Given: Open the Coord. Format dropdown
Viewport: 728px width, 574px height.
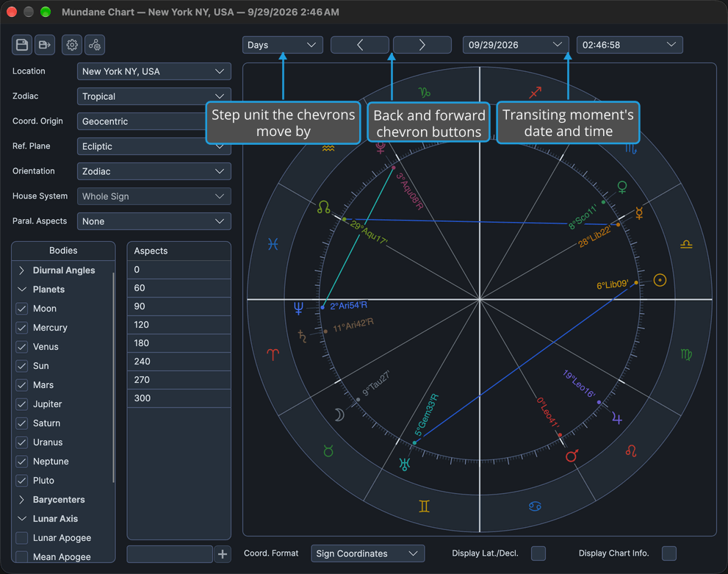Looking at the screenshot, I should pos(368,553).
